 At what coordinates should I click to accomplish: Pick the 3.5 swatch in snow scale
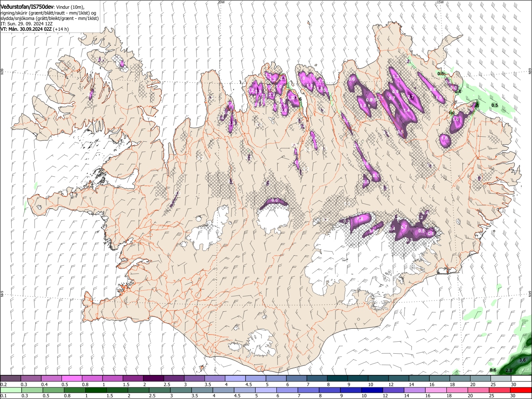[214, 378]
